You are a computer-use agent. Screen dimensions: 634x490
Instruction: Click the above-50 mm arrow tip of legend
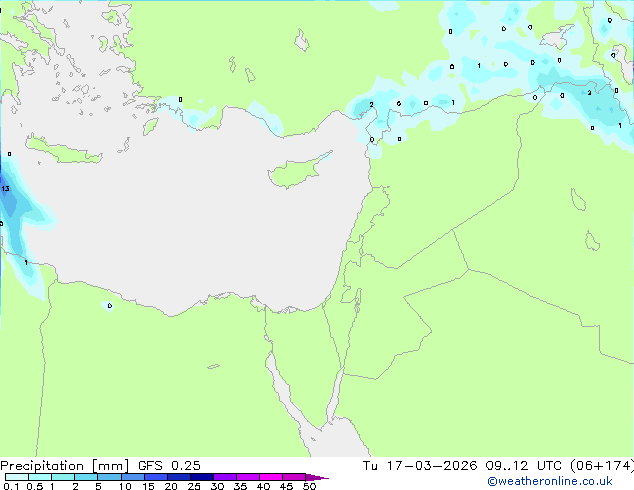click(x=317, y=477)
